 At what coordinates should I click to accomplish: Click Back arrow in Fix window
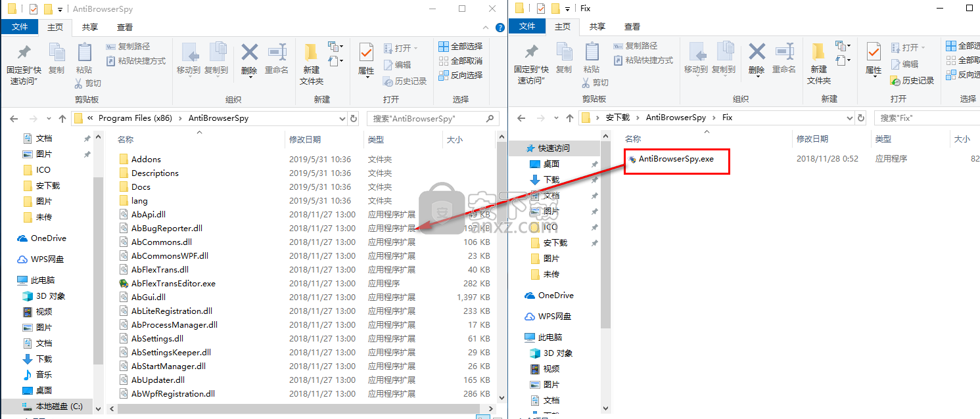[x=521, y=118]
